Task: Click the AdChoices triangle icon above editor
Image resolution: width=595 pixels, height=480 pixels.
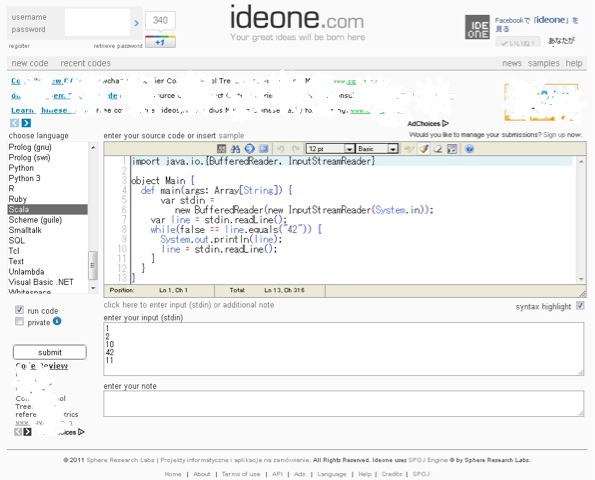Action: tap(445, 123)
